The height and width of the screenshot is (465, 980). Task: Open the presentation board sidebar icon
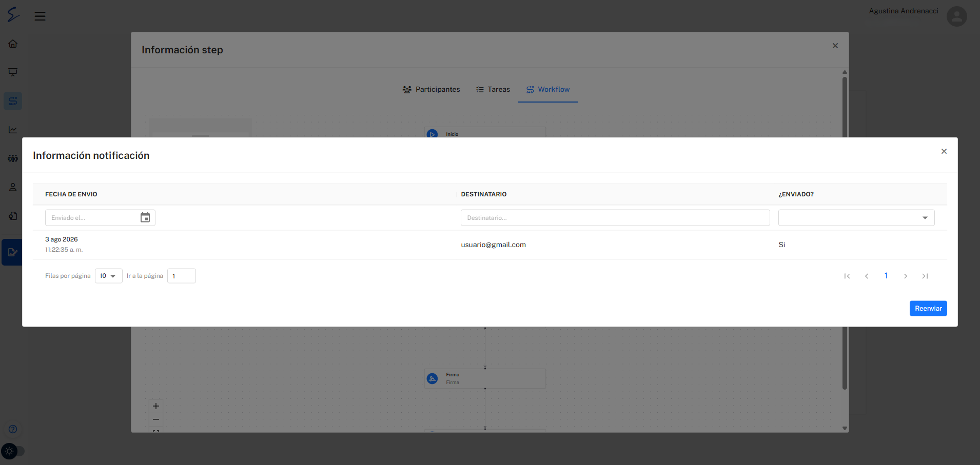(13, 72)
